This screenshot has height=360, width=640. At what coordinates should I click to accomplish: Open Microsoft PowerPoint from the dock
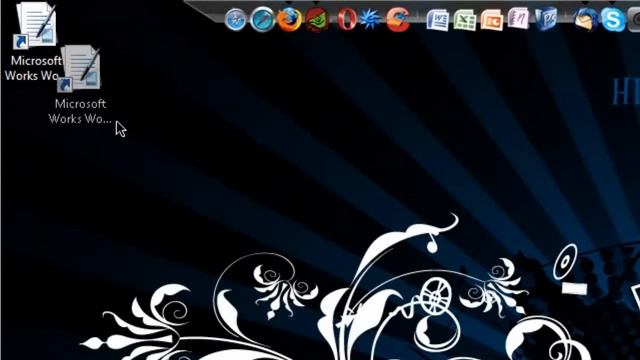[x=491, y=20]
